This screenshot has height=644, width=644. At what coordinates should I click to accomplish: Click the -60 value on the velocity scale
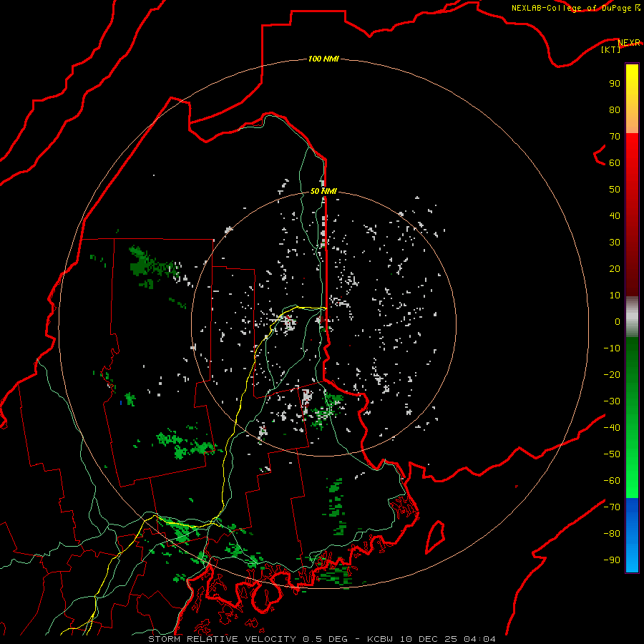pos(612,481)
